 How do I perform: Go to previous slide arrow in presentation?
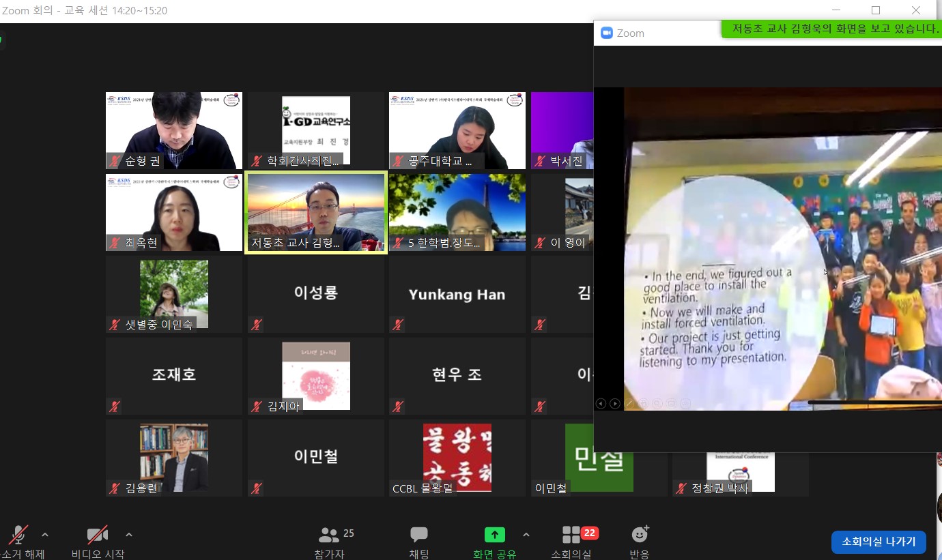click(601, 404)
